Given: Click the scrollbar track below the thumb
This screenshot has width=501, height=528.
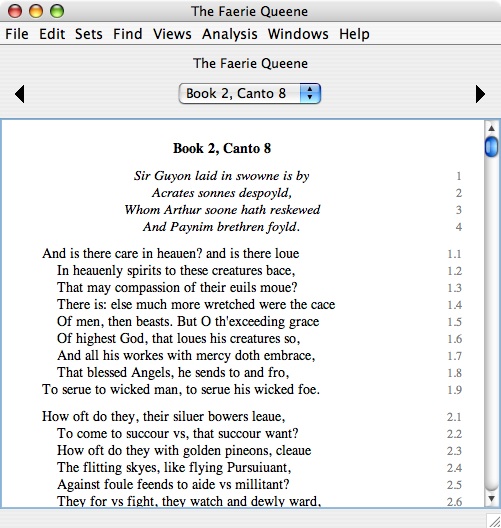Looking at the screenshot, I should [x=492, y=323].
